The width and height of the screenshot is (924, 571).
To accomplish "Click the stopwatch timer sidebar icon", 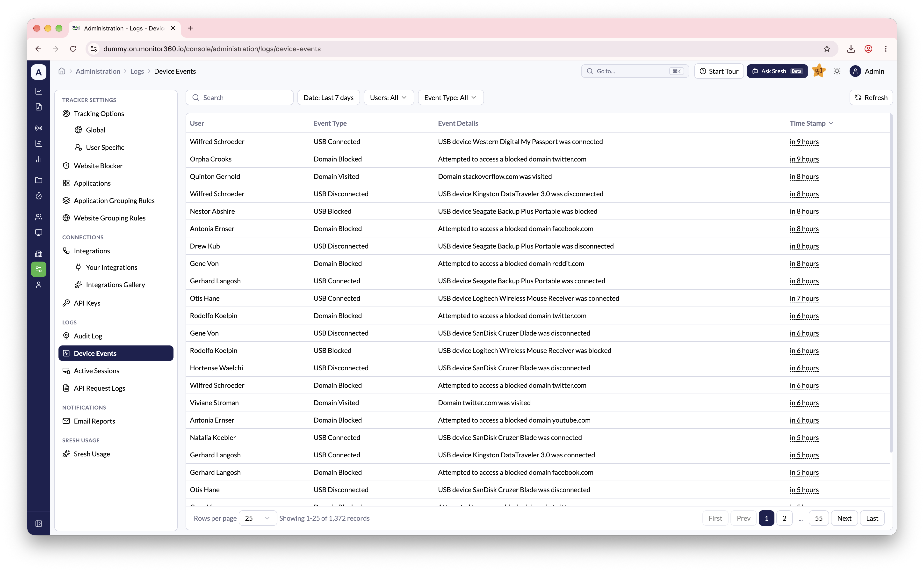I will click(38, 196).
